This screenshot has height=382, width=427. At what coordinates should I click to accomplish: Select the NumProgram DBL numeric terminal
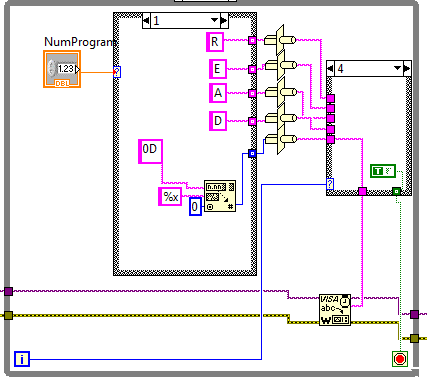point(62,69)
